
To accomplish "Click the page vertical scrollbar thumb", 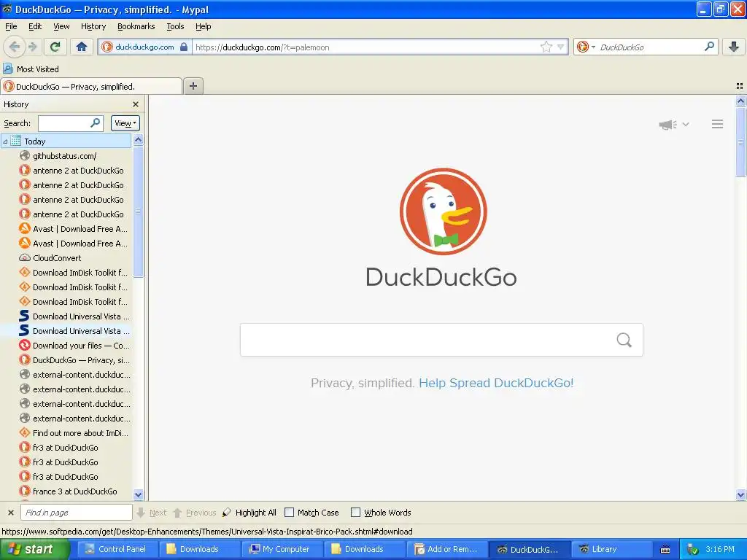I will point(740,142).
